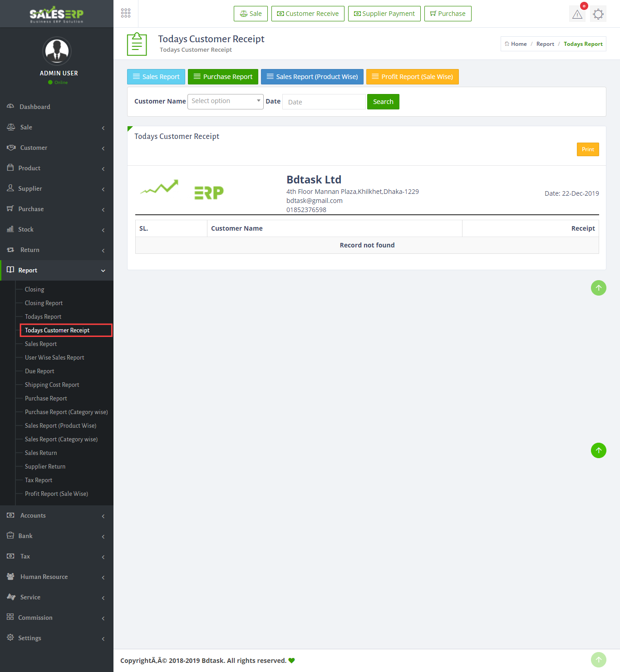The width and height of the screenshot is (620, 672).
Task: Click the SalesERP logo in sidebar
Action: 57,14
